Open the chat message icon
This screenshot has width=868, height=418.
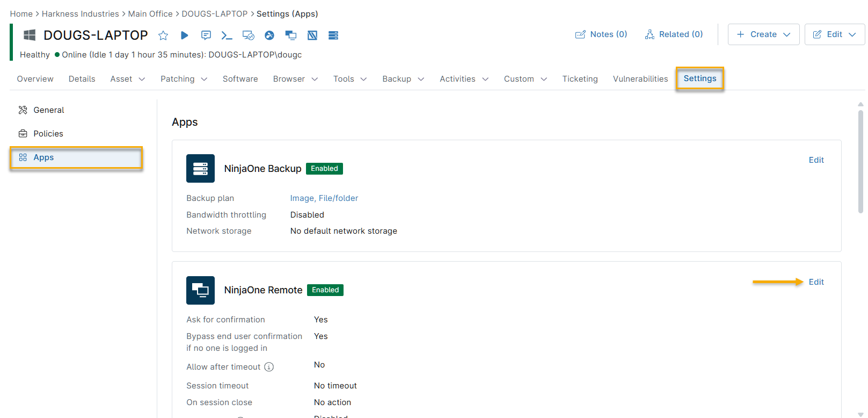(x=206, y=35)
